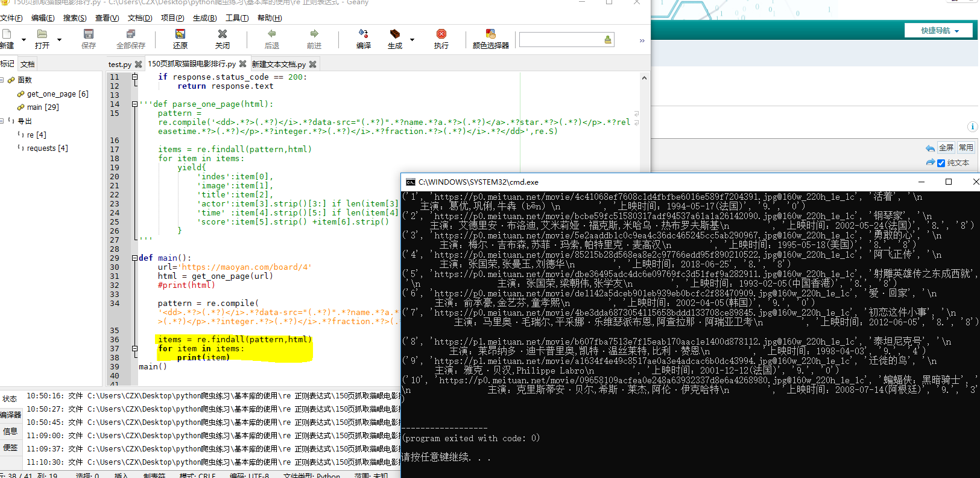This screenshot has width=980, height=478.
Task: Click the blue info icon in browser panel
Action: [972, 126]
